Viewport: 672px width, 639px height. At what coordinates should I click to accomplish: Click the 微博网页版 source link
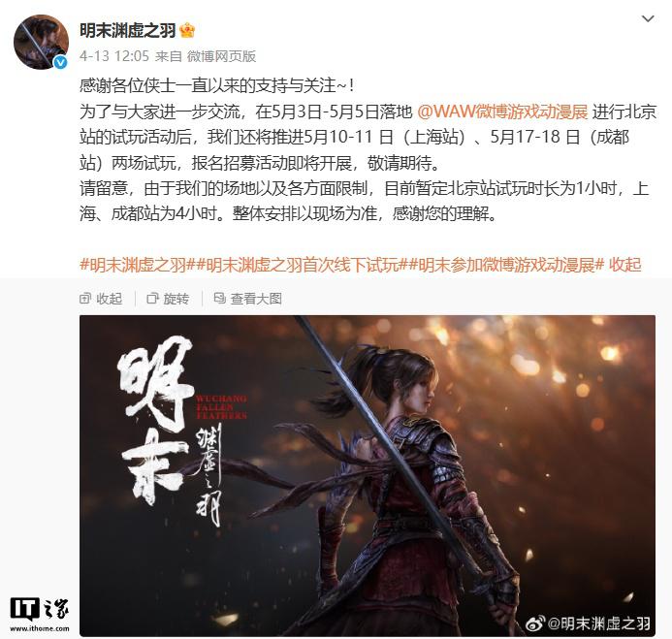tap(221, 56)
